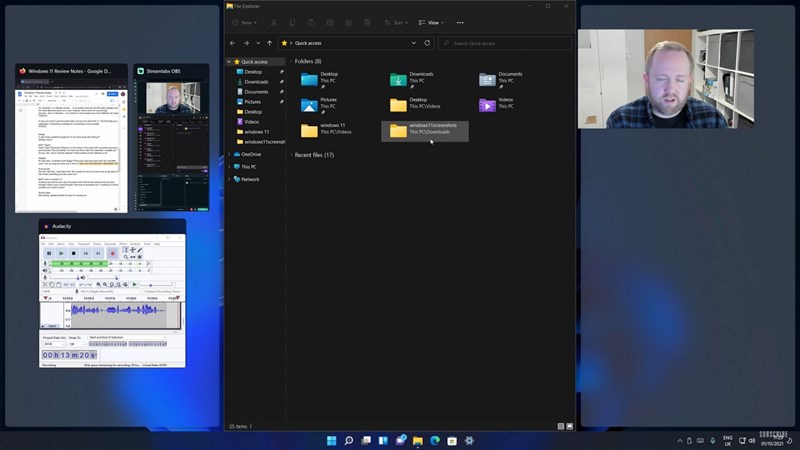The image size is (800, 450).
Task: Open the clock and date in system tray
Action: 772,441
